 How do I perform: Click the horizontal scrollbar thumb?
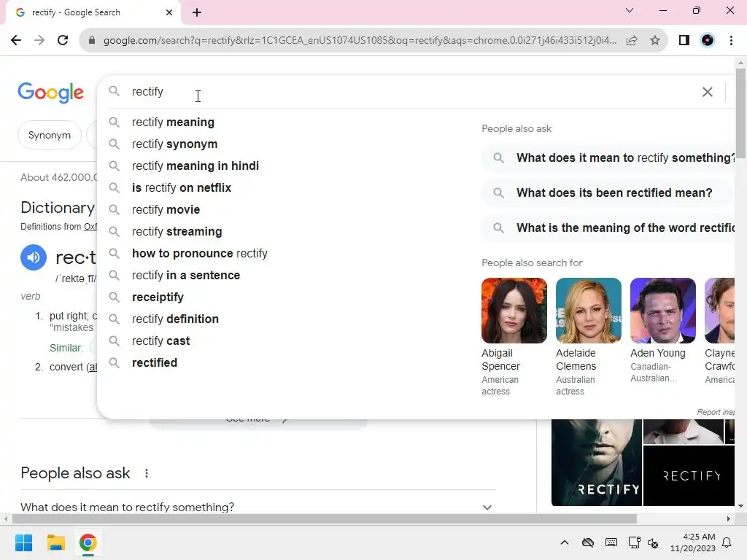click(x=324, y=518)
